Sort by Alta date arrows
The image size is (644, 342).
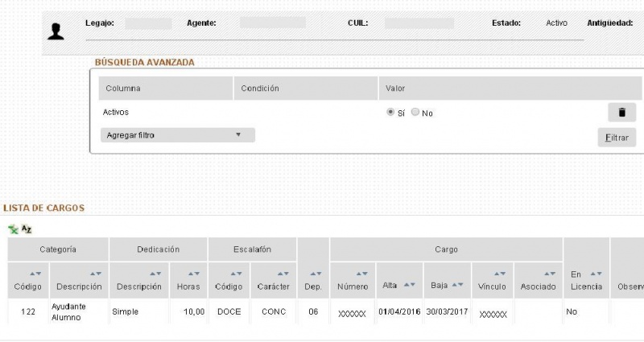coord(410,286)
